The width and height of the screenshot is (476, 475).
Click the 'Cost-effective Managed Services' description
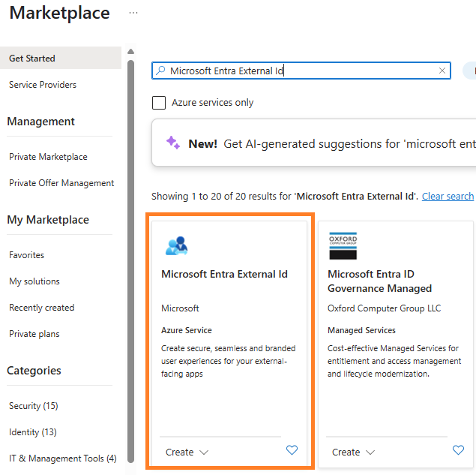click(x=394, y=361)
